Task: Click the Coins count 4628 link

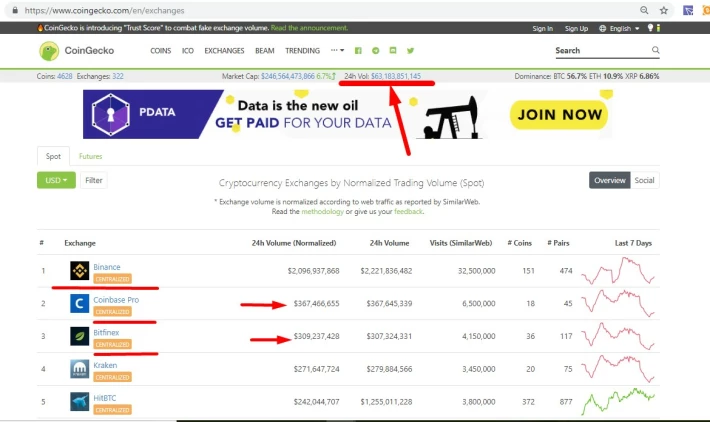Action: pos(65,76)
